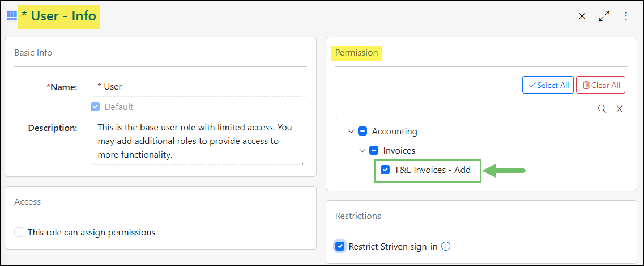Click the permission search input field
The height and width of the screenshot is (266, 644).
click(464, 110)
